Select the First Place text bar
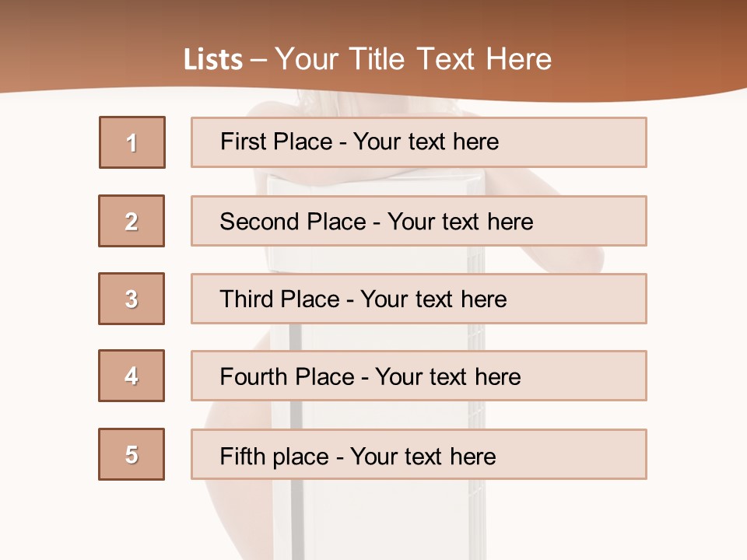747x560 pixels. tap(419, 142)
